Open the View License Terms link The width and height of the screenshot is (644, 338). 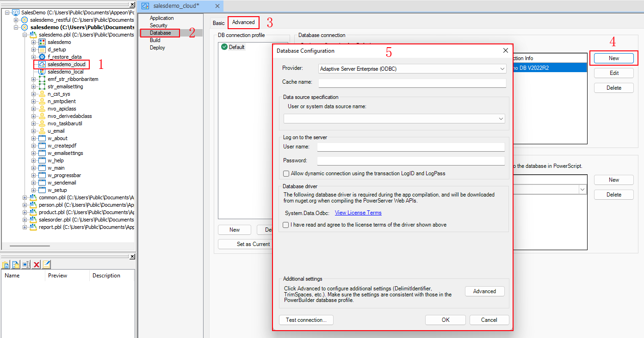tap(358, 213)
